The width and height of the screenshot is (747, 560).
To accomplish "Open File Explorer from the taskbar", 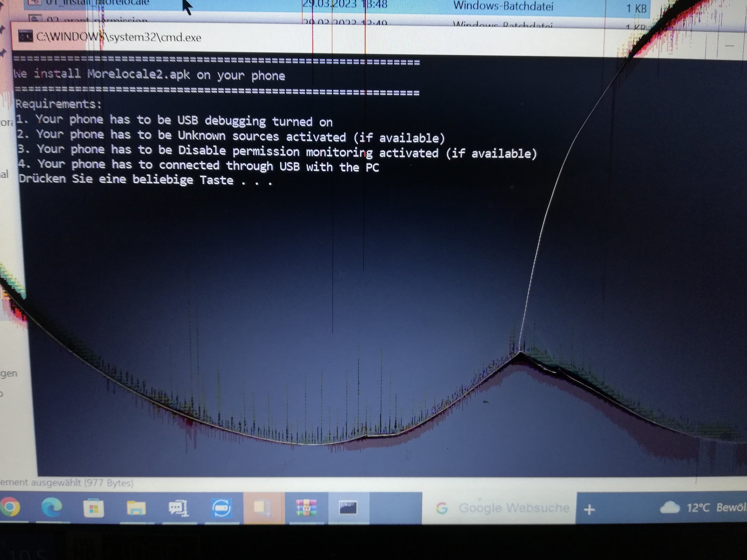I will tap(136, 508).
